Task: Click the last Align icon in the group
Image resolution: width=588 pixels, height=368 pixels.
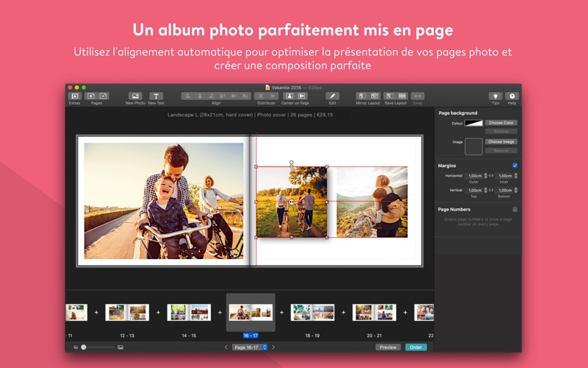Action: pos(245,96)
